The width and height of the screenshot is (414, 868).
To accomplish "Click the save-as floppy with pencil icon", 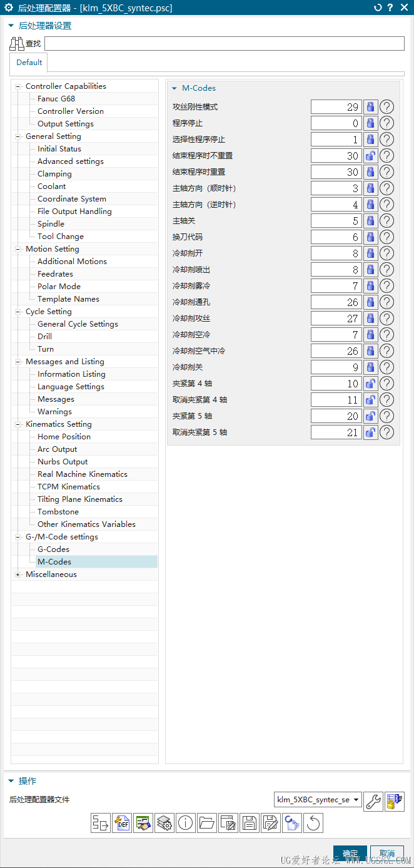I will click(x=271, y=823).
